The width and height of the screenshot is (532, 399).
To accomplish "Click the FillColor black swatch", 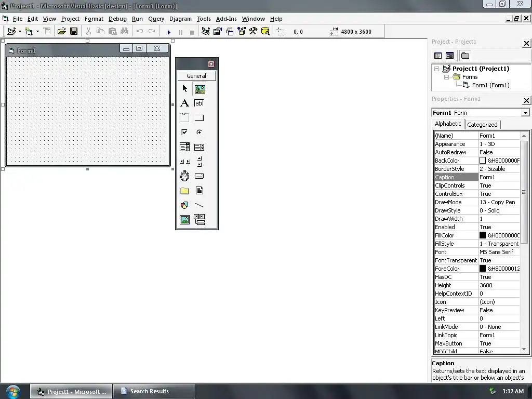I will pyautogui.click(x=483, y=235).
